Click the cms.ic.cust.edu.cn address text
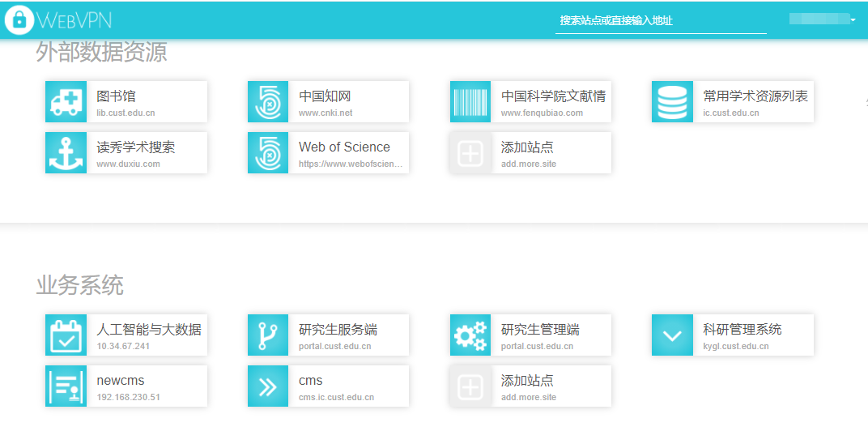868x431 pixels. 336,397
